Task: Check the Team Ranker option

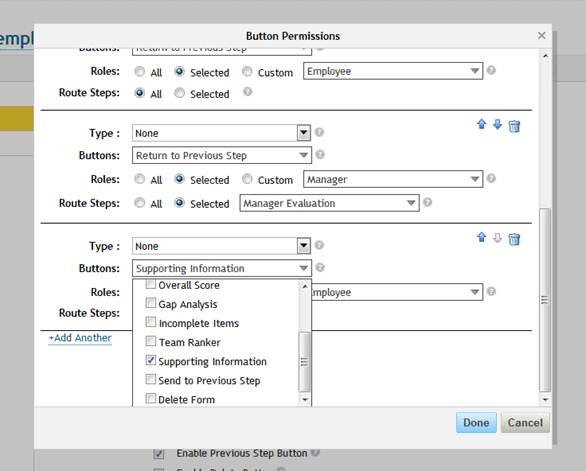Action: [x=151, y=341]
